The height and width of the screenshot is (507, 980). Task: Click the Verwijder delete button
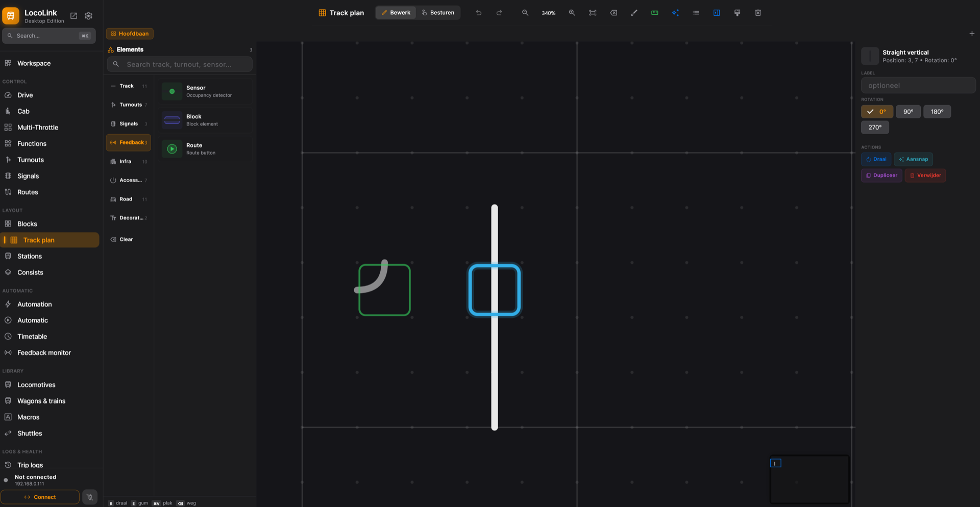click(925, 175)
